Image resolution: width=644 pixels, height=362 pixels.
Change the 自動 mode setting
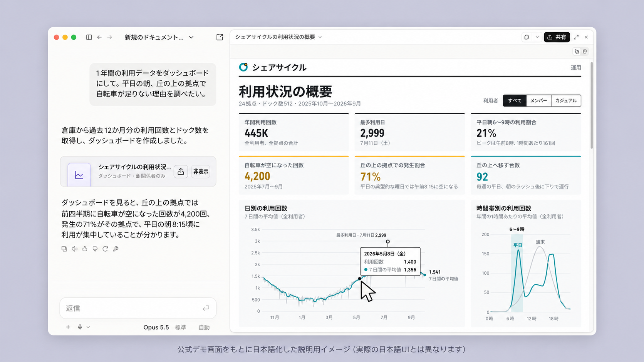pyautogui.click(x=204, y=327)
